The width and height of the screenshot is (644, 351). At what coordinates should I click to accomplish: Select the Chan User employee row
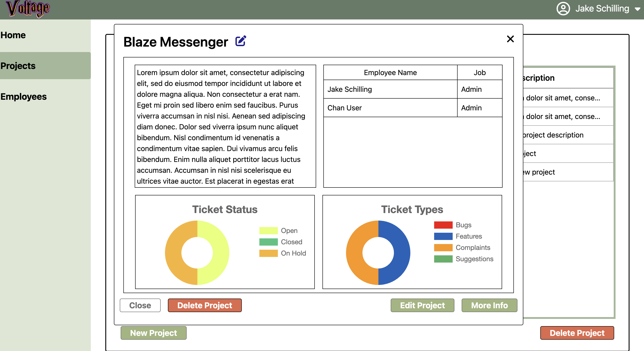413,108
